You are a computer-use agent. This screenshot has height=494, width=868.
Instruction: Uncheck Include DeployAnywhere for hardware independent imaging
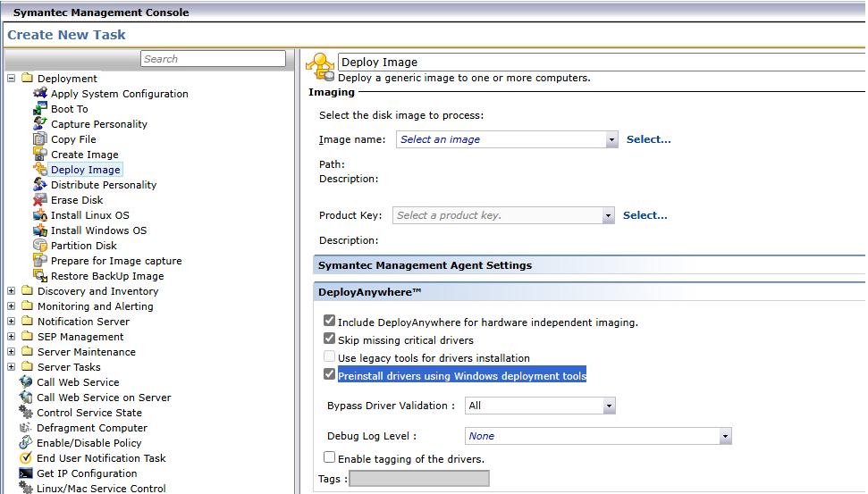pyautogui.click(x=330, y=322)
